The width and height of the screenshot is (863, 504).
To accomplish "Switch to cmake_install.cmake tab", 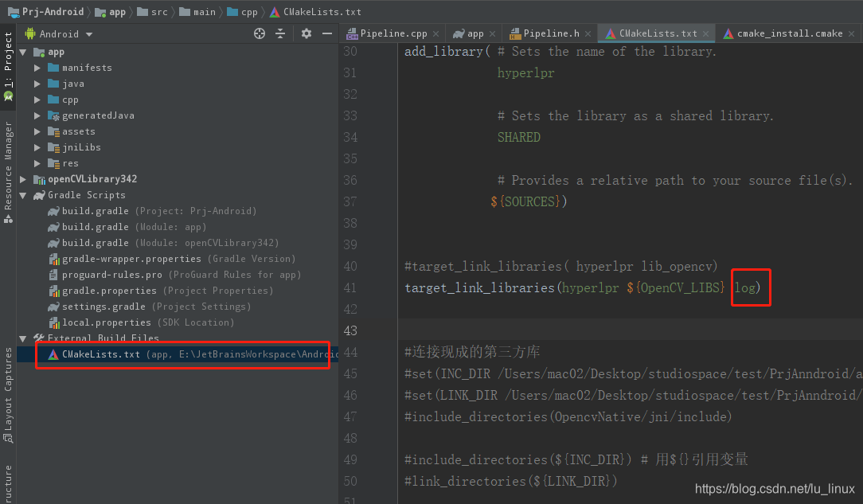I will click(x=789, y=33).
